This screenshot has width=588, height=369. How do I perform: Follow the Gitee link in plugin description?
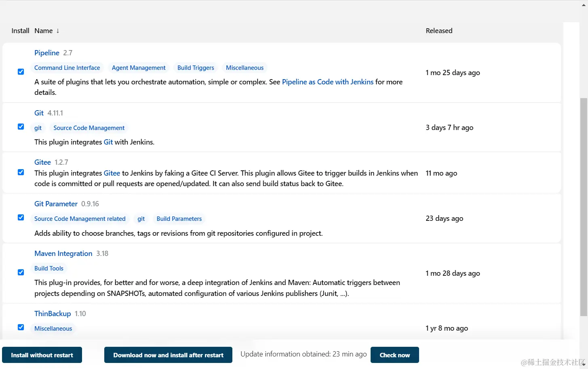coord(112,173)
